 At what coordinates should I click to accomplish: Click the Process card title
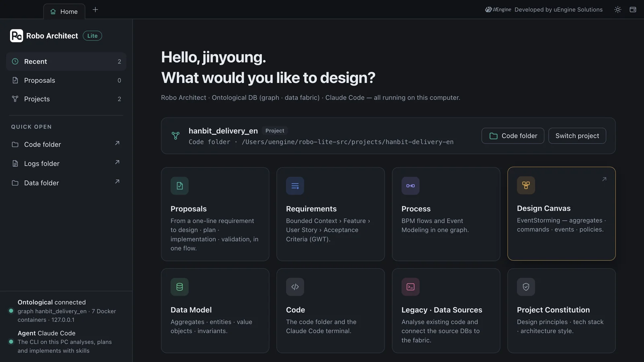416,209
